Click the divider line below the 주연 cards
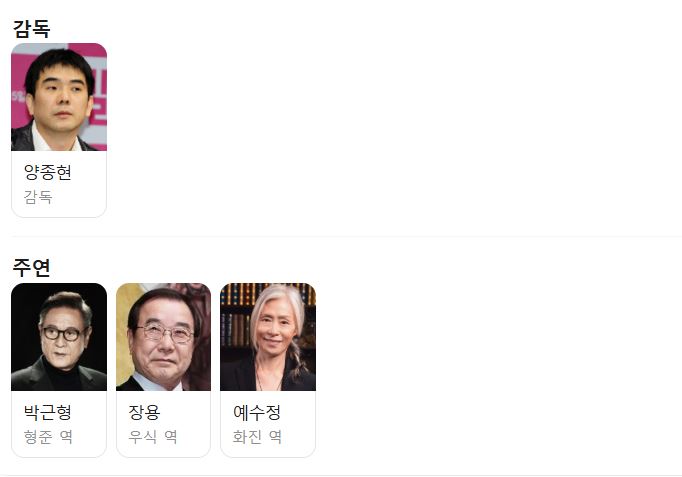This screenshot has width=682, height=477. pos(346,476)
